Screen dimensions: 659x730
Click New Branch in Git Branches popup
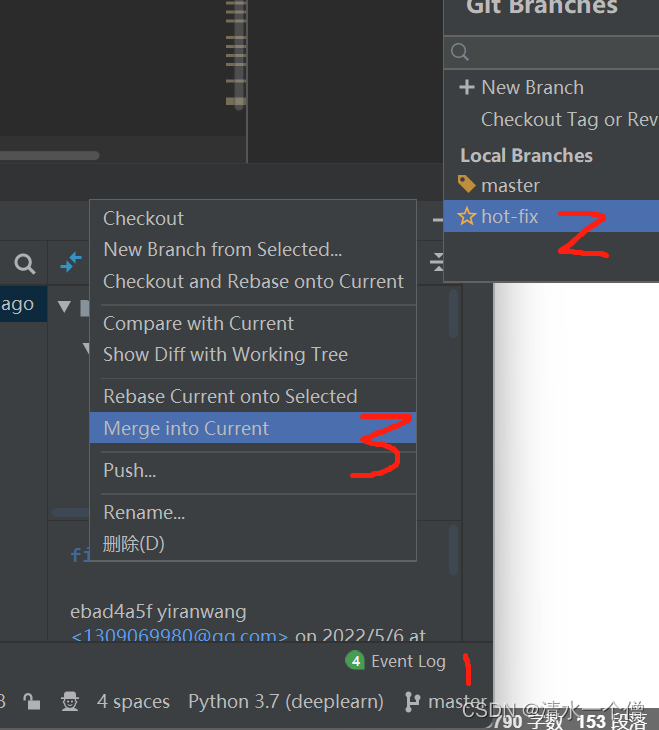coord(532,88)
